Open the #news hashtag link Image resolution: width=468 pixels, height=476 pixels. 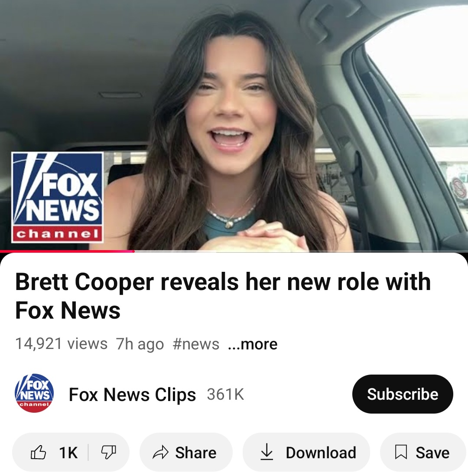(196, 344)
